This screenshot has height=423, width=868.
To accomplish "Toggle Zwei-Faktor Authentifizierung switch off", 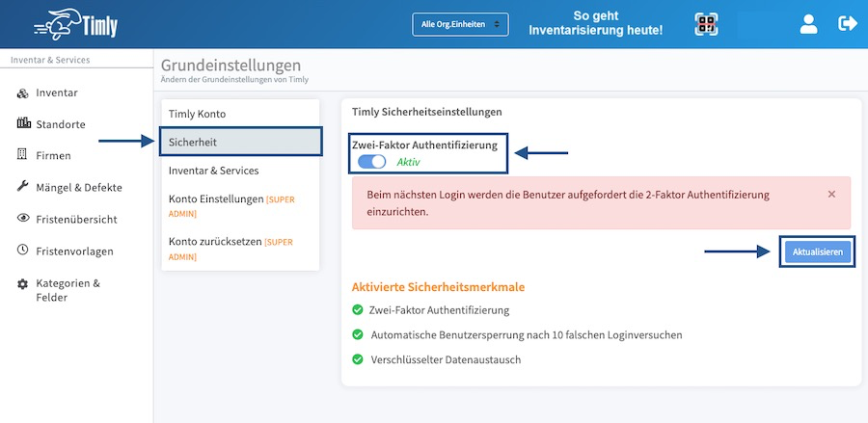I will [372, 162].
